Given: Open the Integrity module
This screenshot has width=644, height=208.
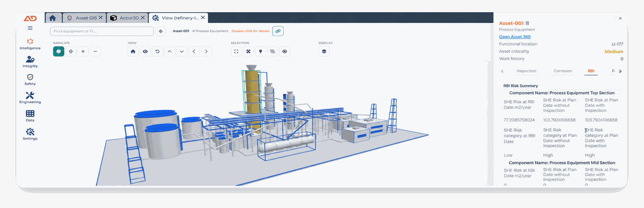Looking at the screenshot, I should click(x=30, y=62).
